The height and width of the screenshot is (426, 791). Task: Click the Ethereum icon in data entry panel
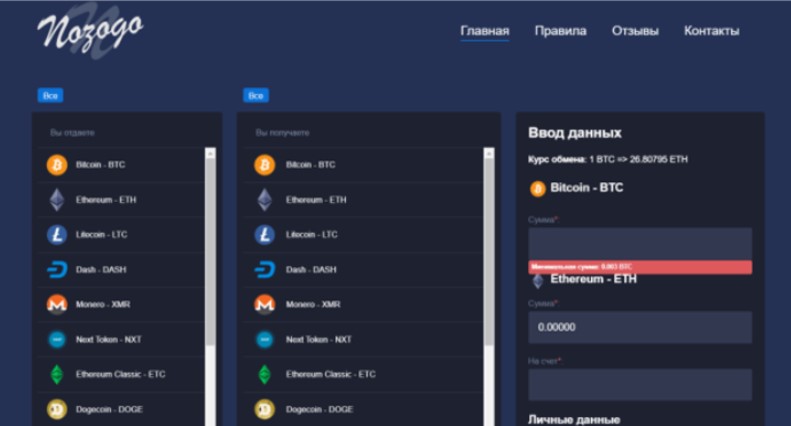coord(538,281)
